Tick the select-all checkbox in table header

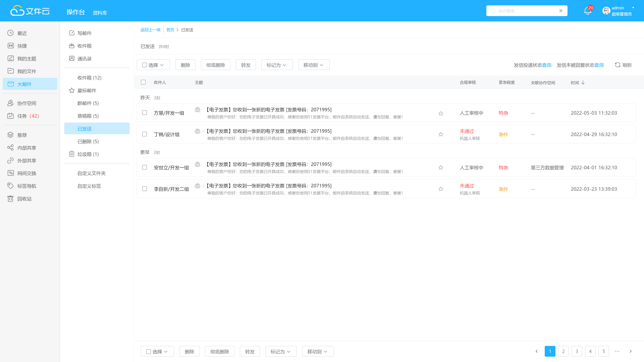coord(143,82)
